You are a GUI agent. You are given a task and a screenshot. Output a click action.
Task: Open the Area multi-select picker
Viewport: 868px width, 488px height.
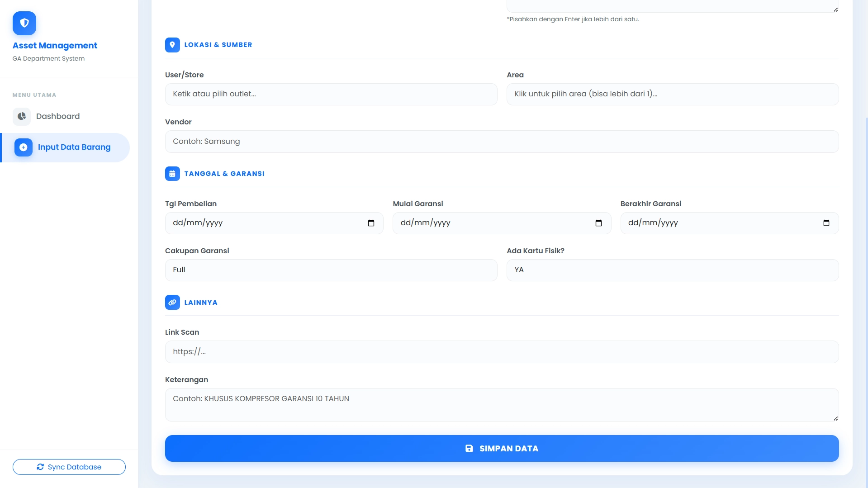point(673,94)
